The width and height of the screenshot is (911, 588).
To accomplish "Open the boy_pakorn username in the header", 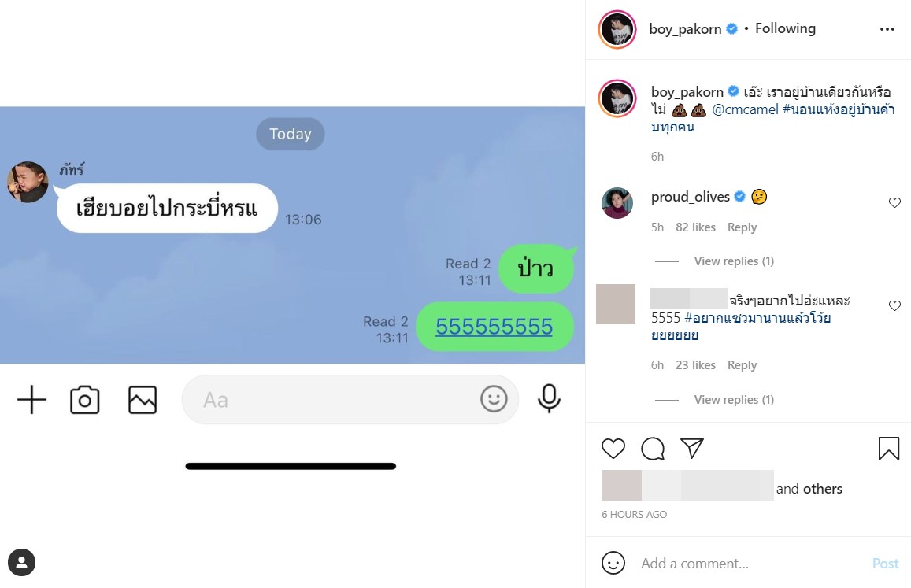I will 685,28.
